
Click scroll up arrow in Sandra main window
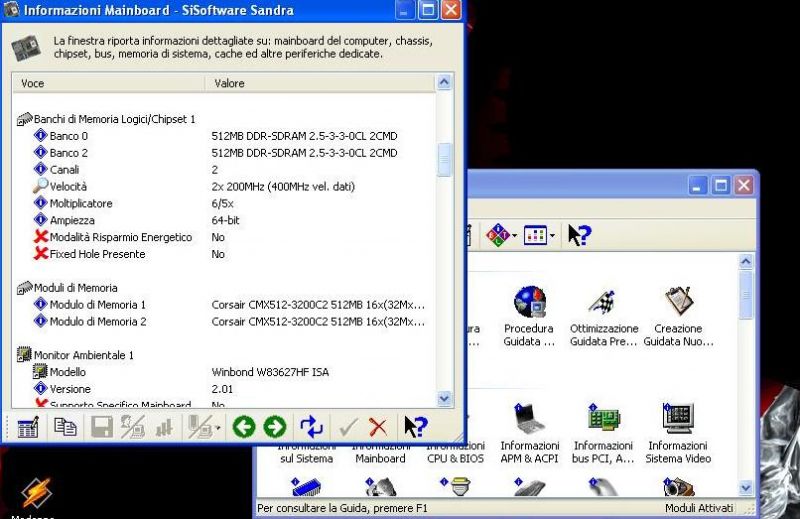(745, 262)
